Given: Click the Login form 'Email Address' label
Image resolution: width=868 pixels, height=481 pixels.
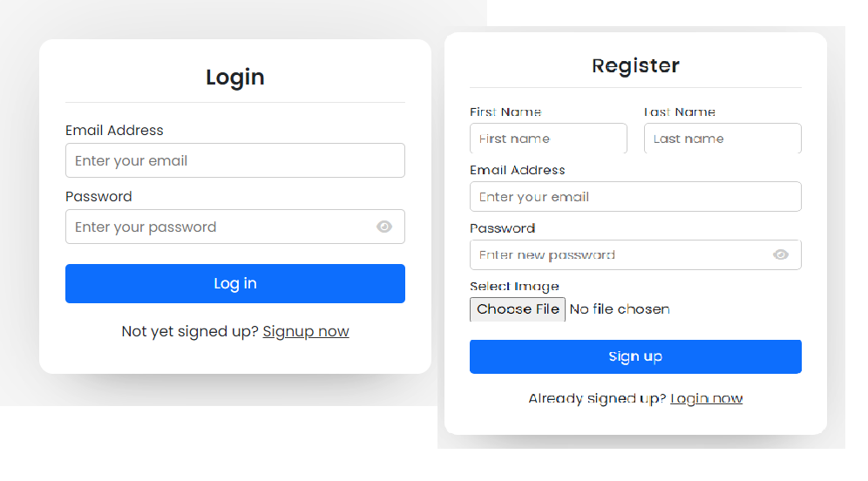Looking at the screenshot, I should click(114, 131).
